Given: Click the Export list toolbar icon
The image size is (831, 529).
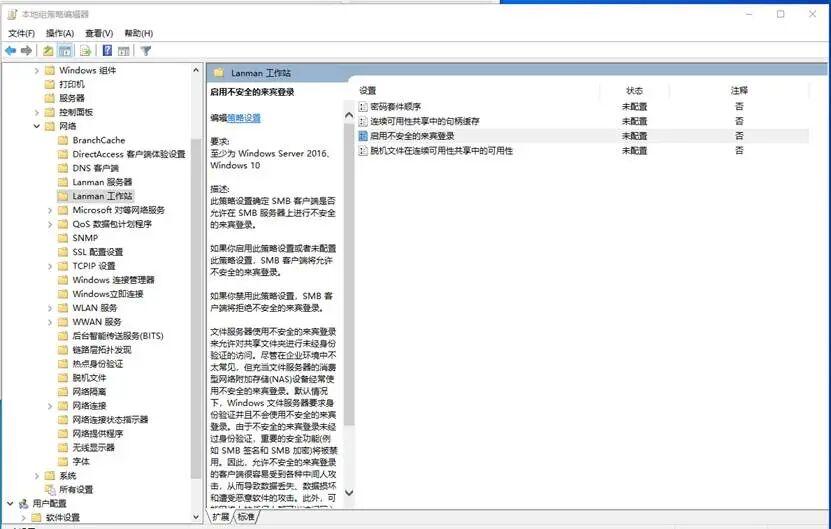Looking at the screenshot, I should (x=85, y=50).
